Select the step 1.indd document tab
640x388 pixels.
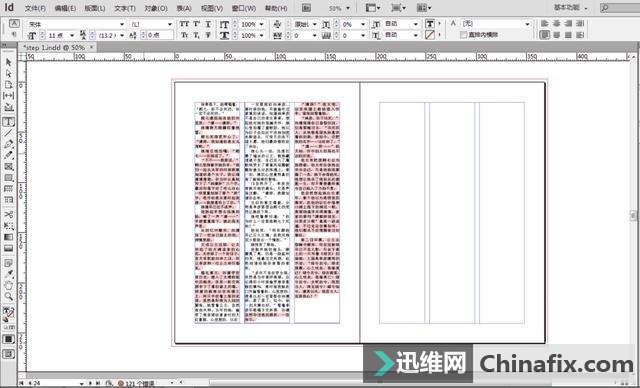tap(54, 47)
